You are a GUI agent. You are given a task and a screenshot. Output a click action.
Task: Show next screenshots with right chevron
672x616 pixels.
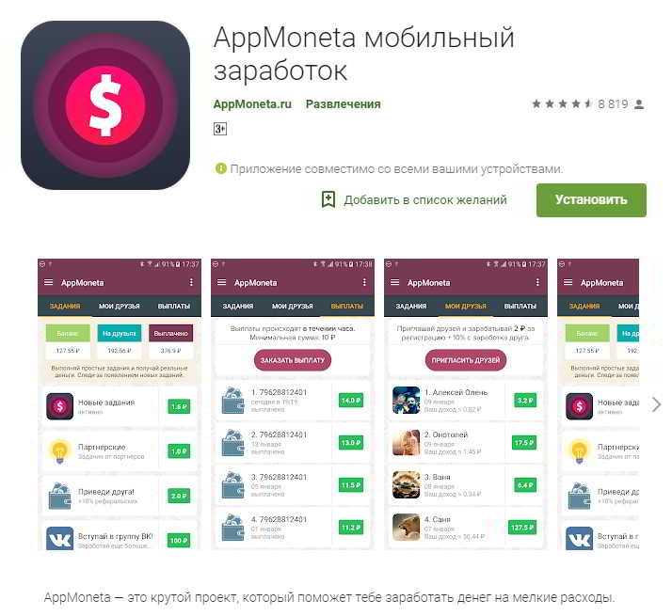pyautogui.click(x=656, y=404)
